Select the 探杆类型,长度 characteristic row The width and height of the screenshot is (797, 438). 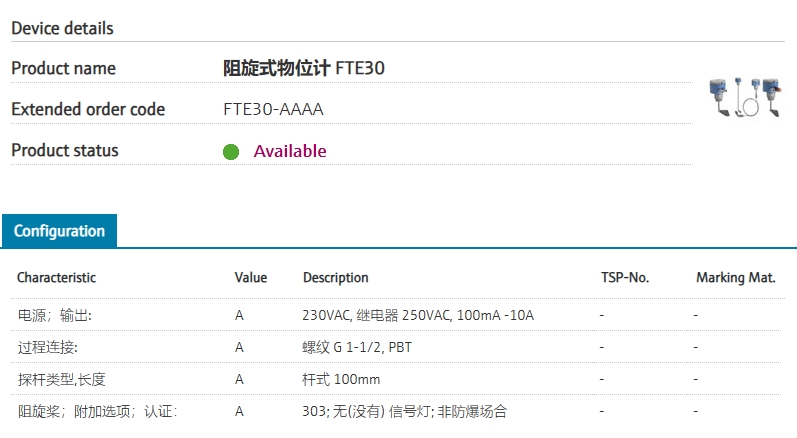pyautogui.click(x=62, y=379)
